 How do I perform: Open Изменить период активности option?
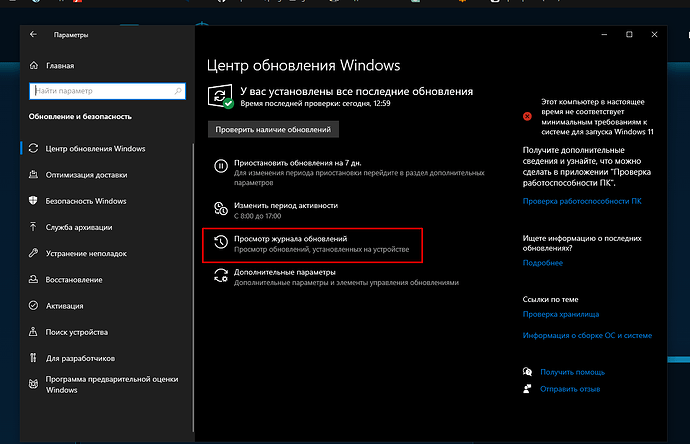(286, 205)
